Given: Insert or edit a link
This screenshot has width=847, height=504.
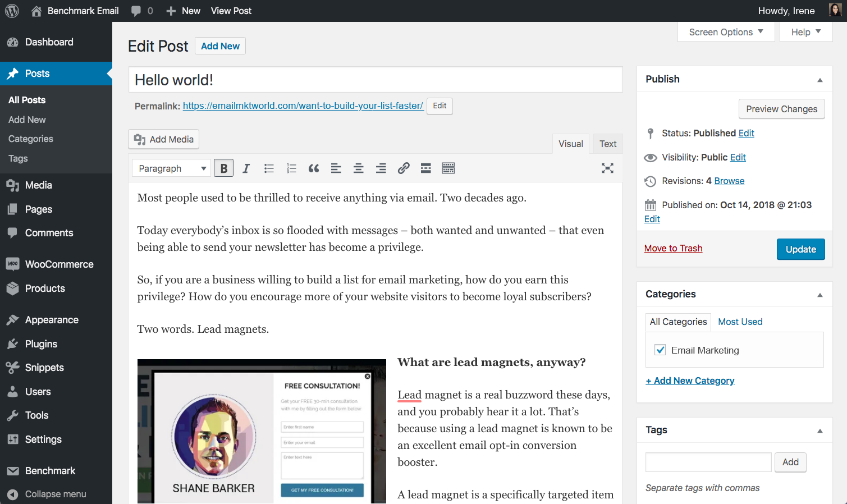Looking at the screenshot, I should click(404, 168).
